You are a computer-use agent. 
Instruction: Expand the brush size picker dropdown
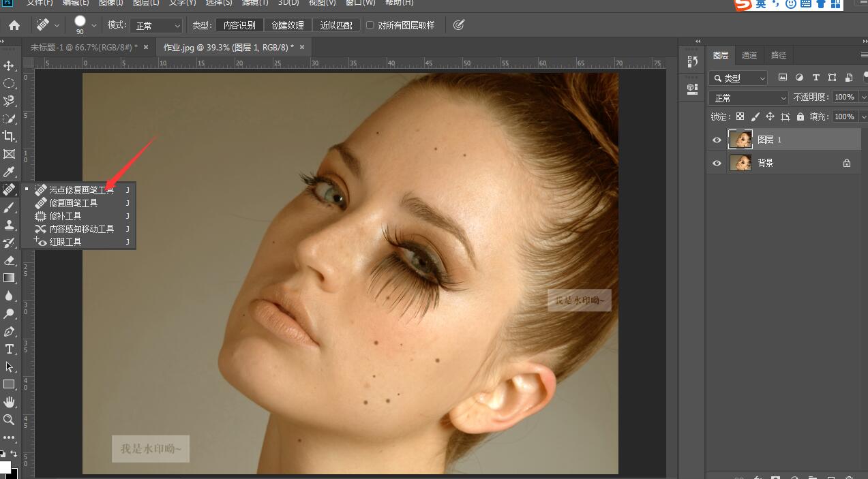[94, 25]
